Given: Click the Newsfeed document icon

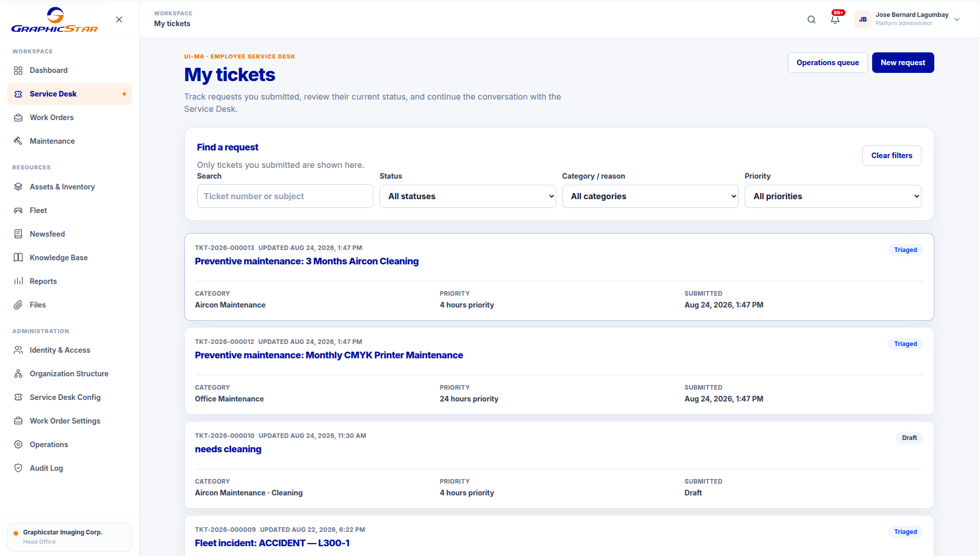Looking at the screenshot, I should (x=18, y=234).
